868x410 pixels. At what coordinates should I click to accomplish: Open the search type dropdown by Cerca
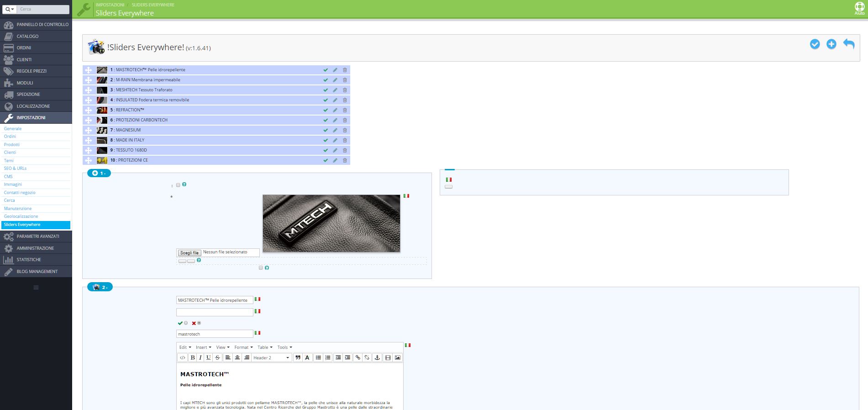(x=10, y=9)
